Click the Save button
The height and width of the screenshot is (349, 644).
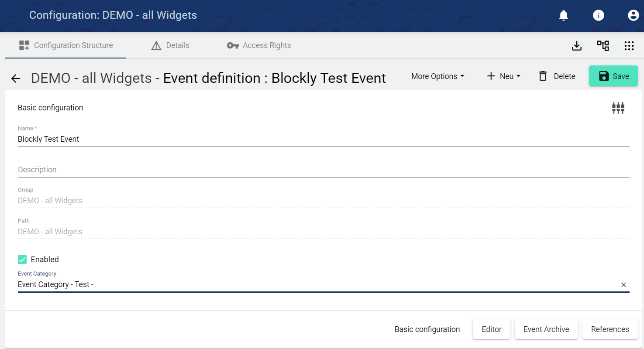click(x=613, y=76)
